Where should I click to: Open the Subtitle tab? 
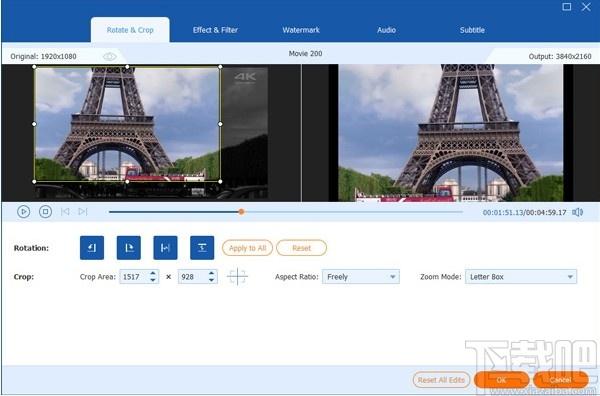coord(472,30)
